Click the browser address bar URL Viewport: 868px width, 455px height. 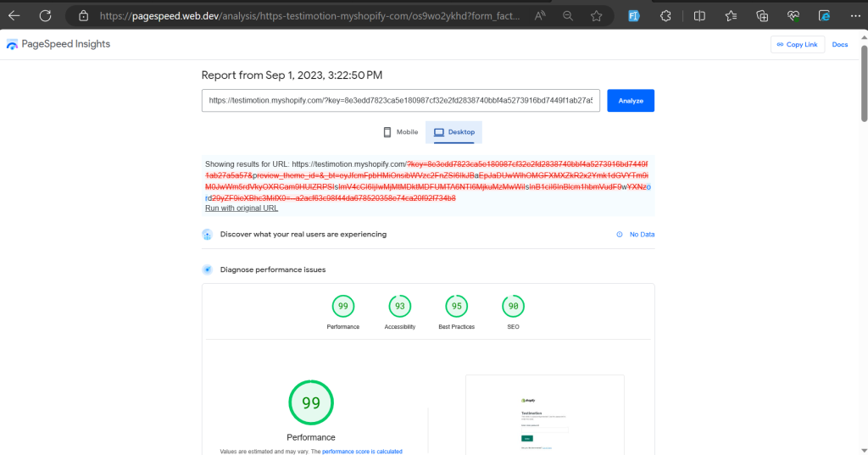click(310, 16)
